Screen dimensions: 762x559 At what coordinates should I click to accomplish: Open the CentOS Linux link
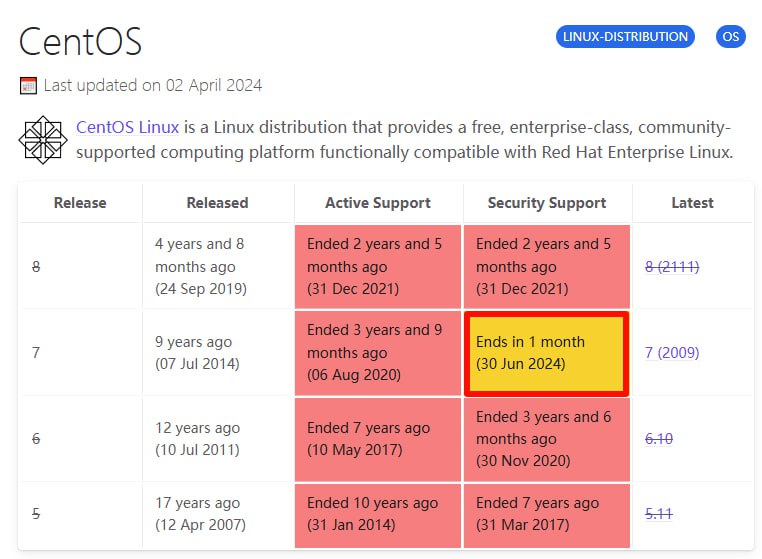click(128, 127)
